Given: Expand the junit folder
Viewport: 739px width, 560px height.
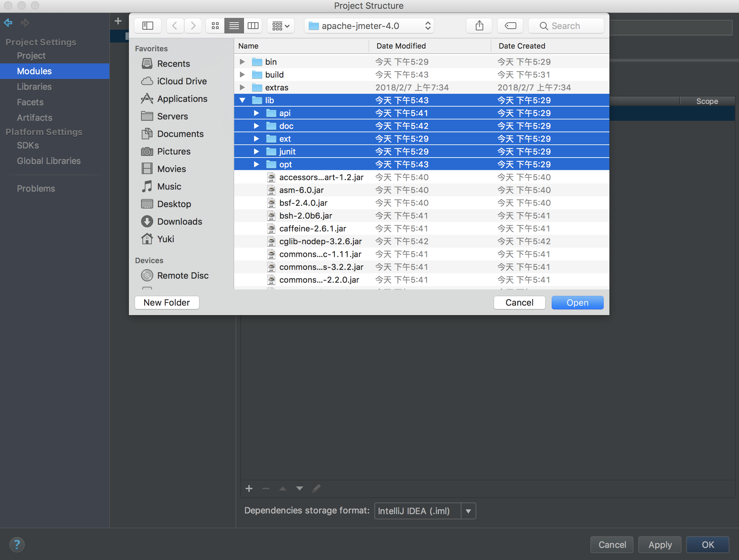Looking at the screenshot, I should (256, 151).
